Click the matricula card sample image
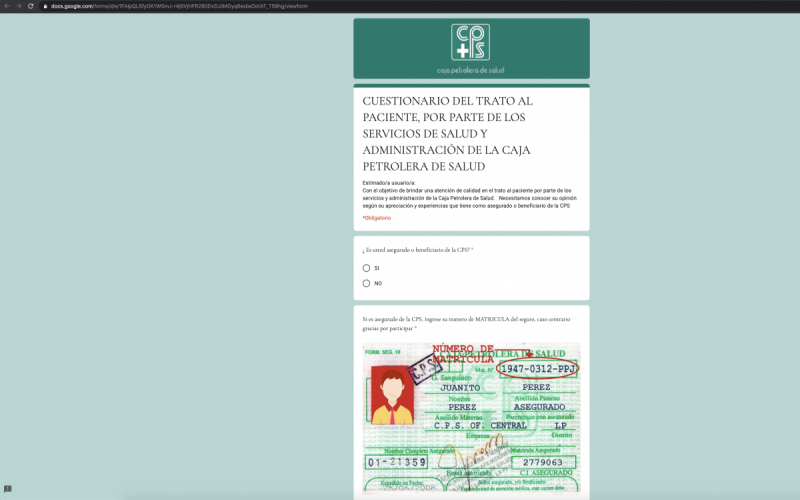This screenshot has width=800, height=500. pos(471,417)
